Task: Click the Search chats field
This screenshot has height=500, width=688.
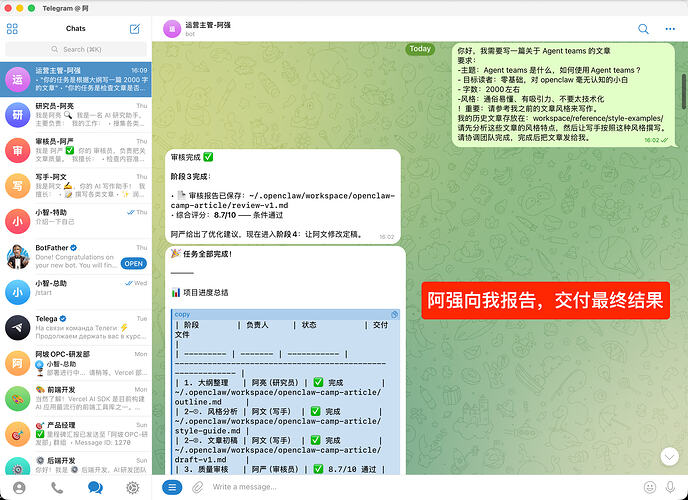Action: coord(75,49)
